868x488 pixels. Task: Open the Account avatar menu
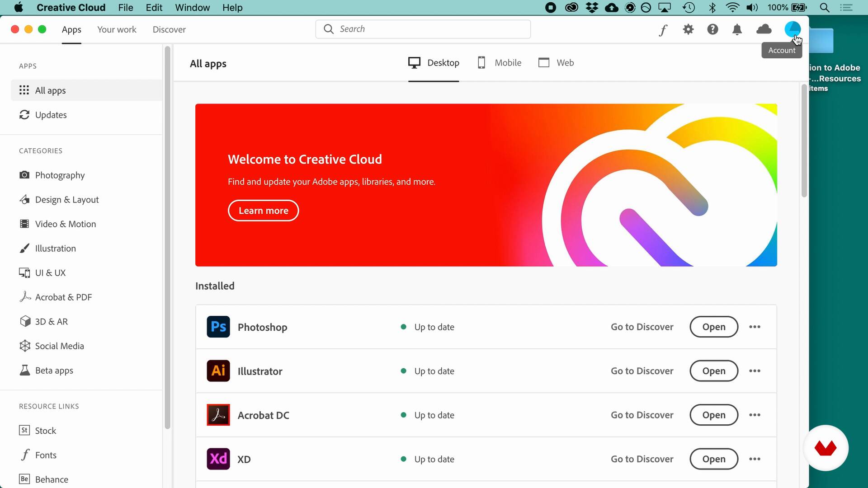(x=793, y=29)
